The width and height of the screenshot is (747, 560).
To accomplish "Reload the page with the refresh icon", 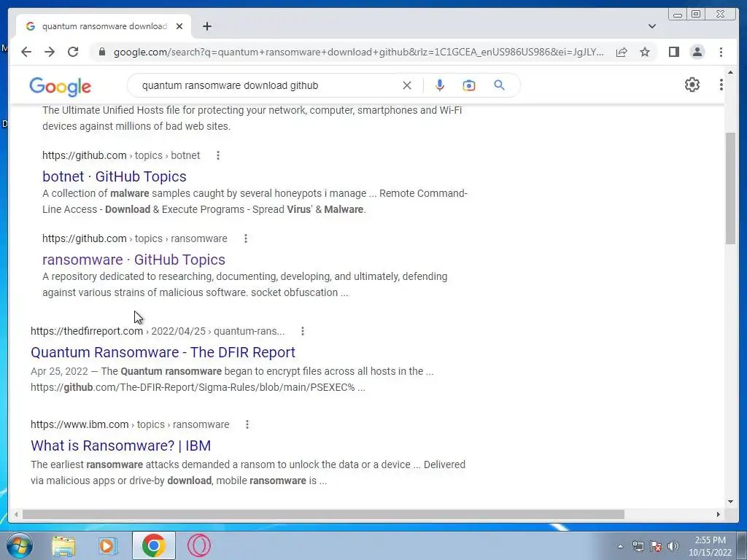I will pyautogui.click(x=73, y=52).
